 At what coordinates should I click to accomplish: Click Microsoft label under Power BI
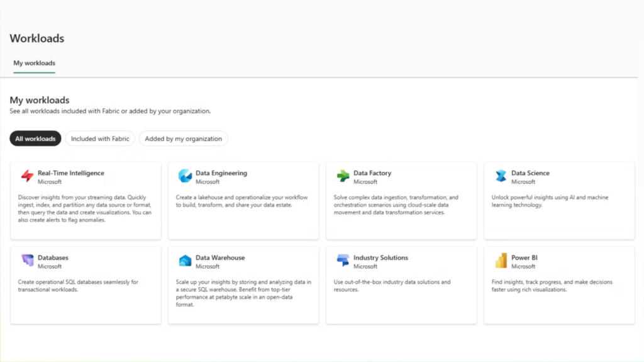523,266
